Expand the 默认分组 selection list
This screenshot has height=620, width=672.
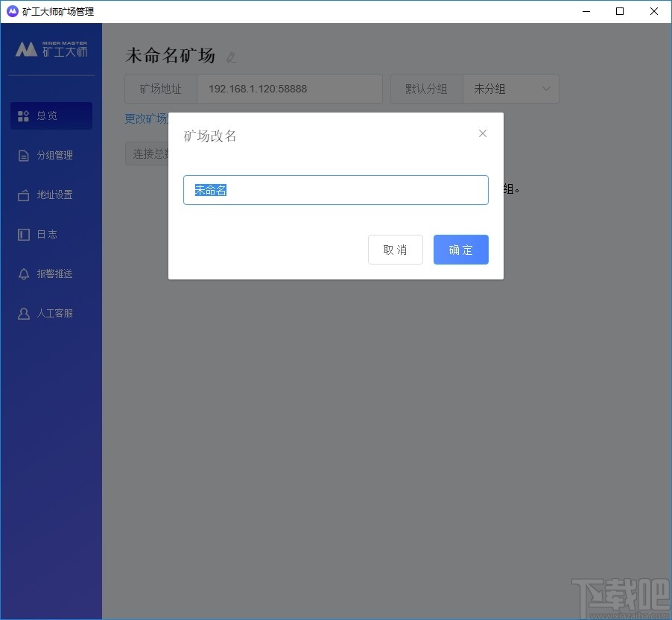(x=510, y=88)
